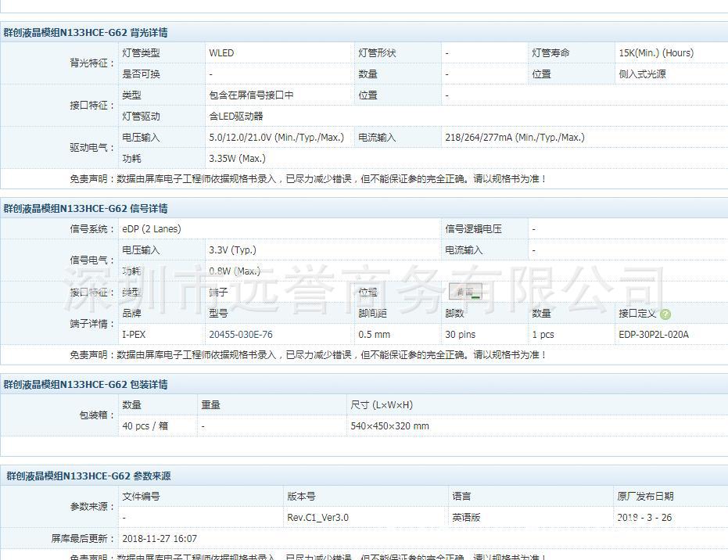Click the 218/264/277mA current input value
This screenshot has width=728, height=560.
[515, 138]
